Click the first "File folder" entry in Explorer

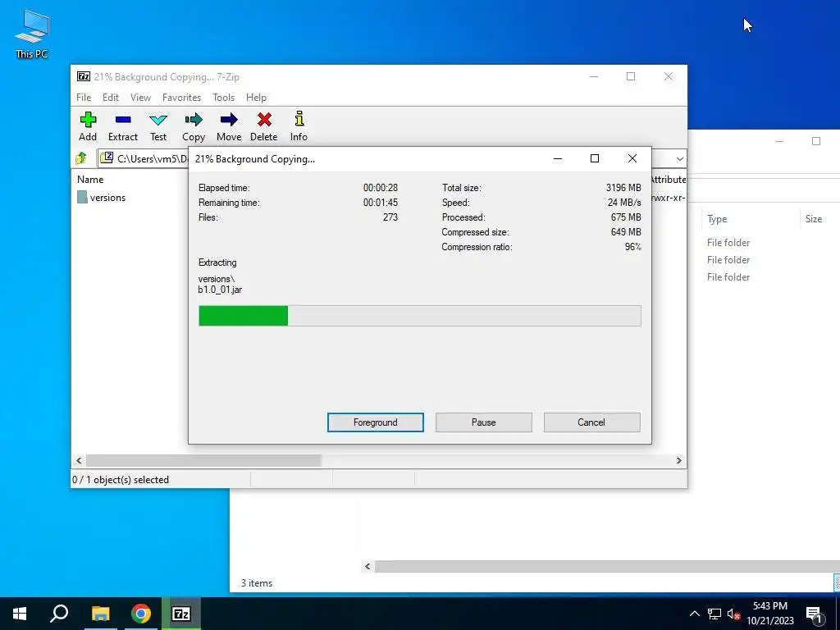click(728, 243)
